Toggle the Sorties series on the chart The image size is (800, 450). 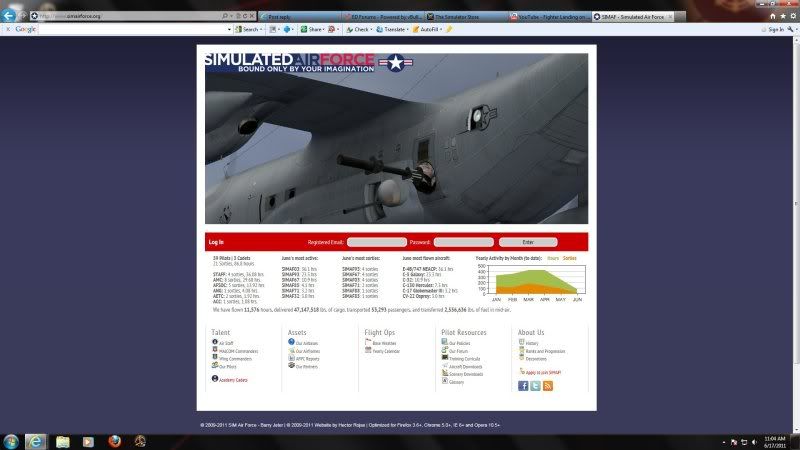tap(569, 258)
